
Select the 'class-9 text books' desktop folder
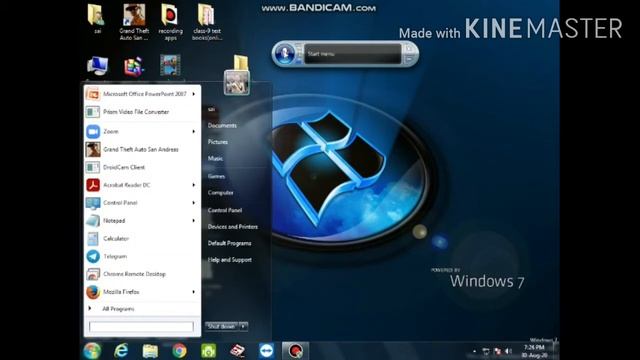click(207, 22)
